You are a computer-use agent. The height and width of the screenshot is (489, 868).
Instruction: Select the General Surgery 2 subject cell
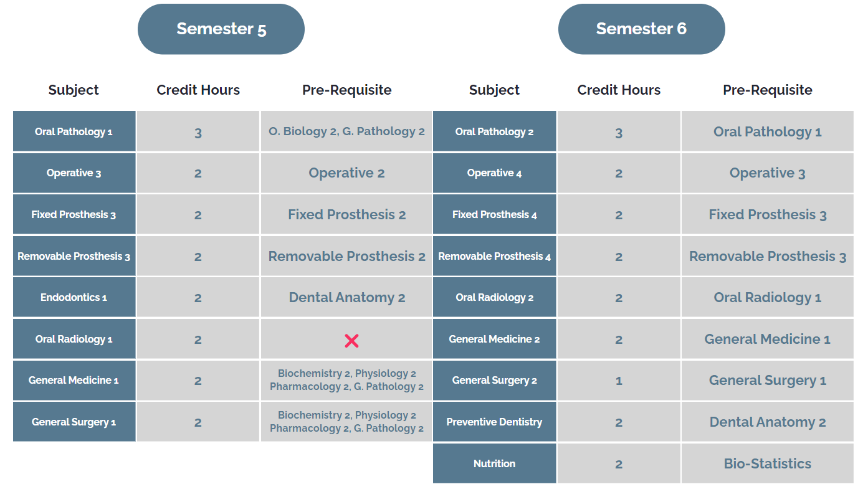tap(494, 381)
